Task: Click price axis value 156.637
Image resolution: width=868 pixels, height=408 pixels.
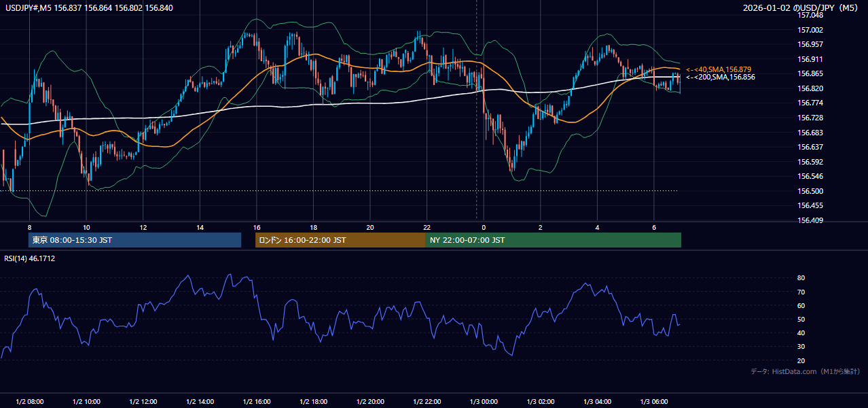Action: point(810,147)
